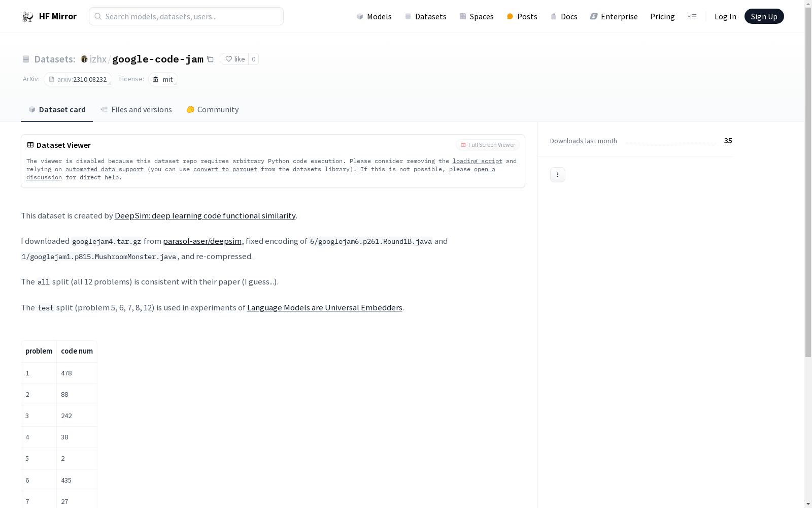Open arxiv:2310.08232 tag

78,79
